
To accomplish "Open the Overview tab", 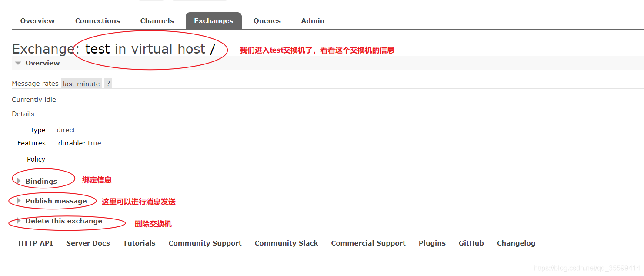I will point(37,21).
